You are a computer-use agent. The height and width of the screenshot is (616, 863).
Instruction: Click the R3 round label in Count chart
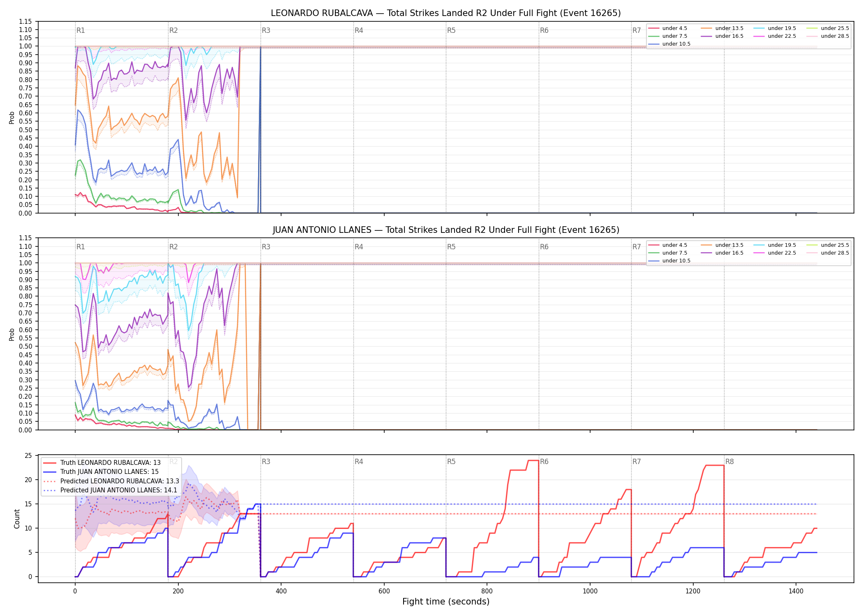(x=266, y=462)
